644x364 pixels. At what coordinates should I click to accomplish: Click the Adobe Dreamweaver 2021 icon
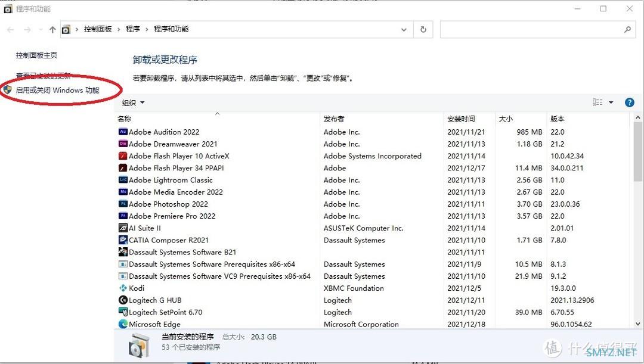pos(123,144)
